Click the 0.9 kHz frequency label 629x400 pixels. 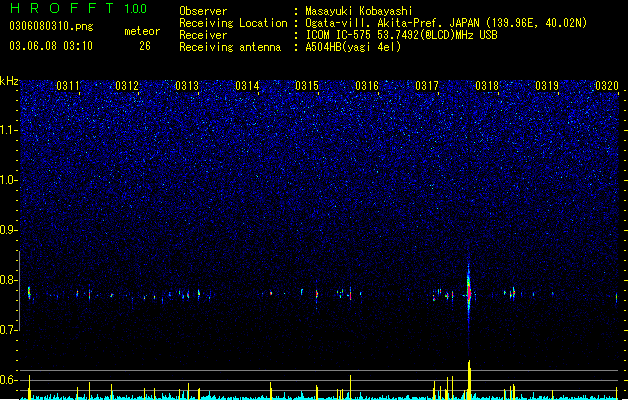[9, 230]
